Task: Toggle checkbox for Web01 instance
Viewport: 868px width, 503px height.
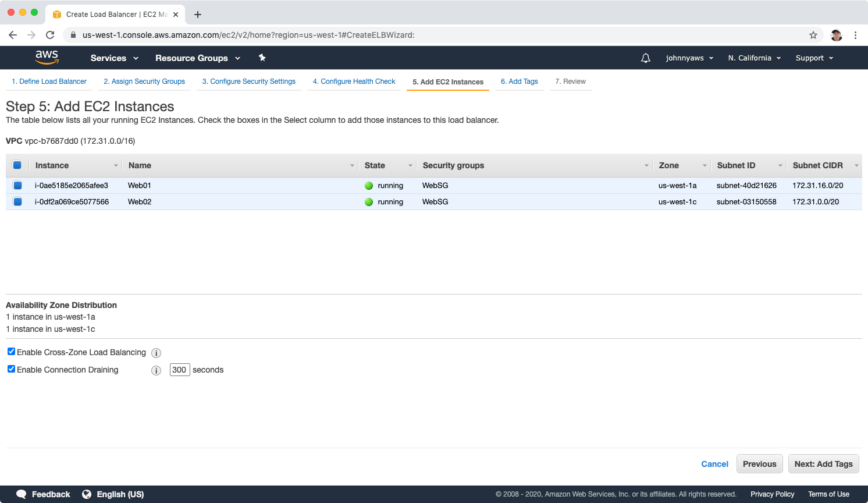Action: click(17, 185)
